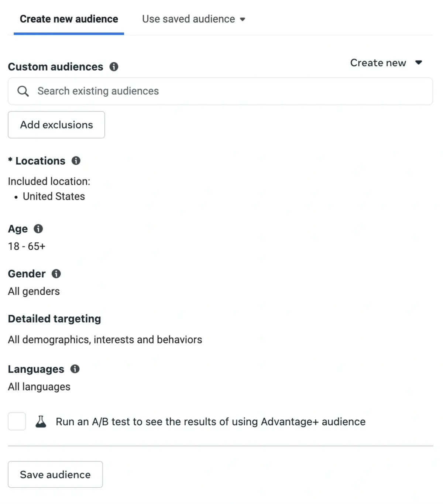Click the Age info icon
This screenshot has height=504, width=443.
[38, 229]
